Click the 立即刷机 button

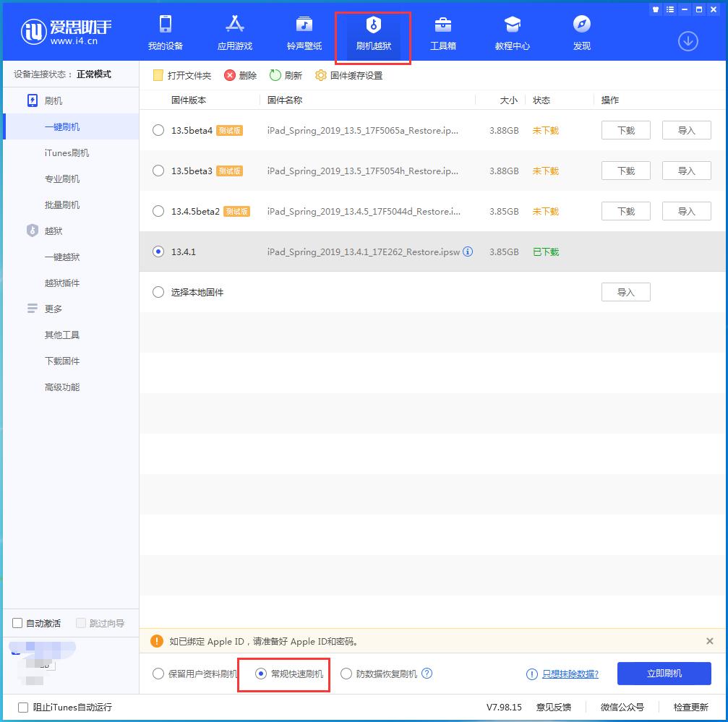pos(663,673)
